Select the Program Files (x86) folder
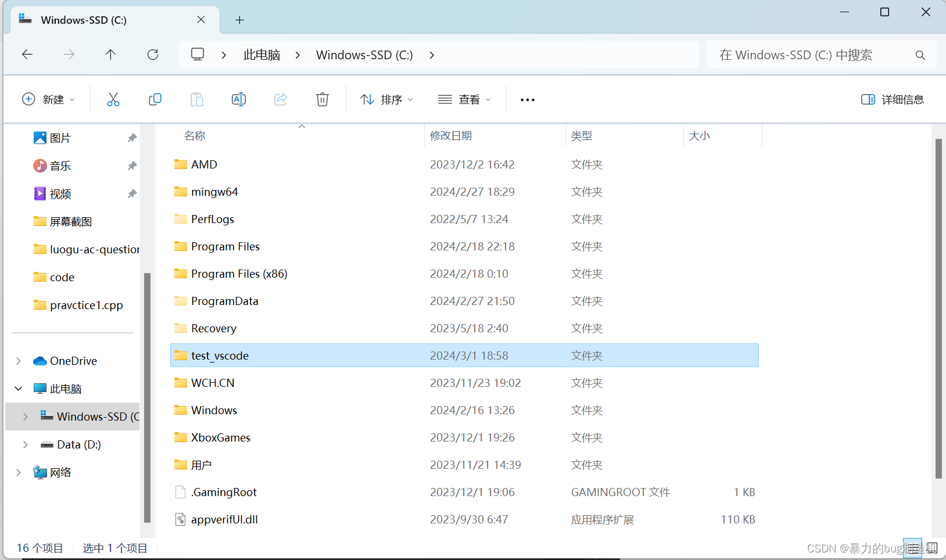 coord(464,274)
